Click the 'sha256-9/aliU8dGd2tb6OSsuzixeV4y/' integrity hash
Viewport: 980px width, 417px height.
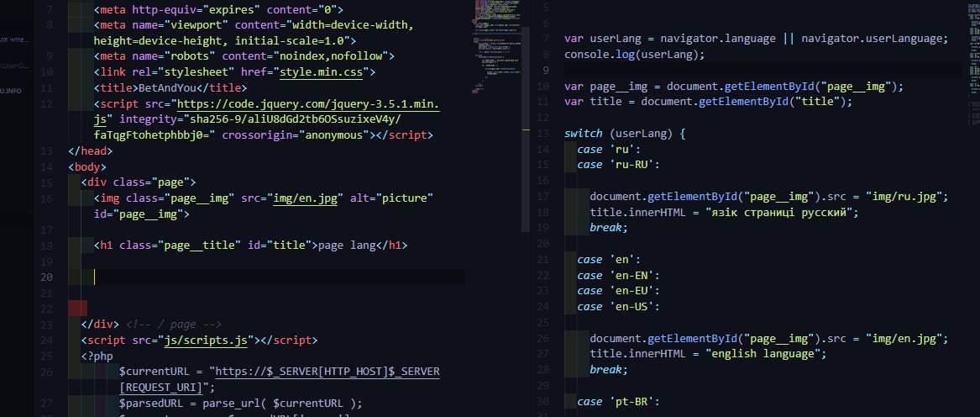(296, 119)
